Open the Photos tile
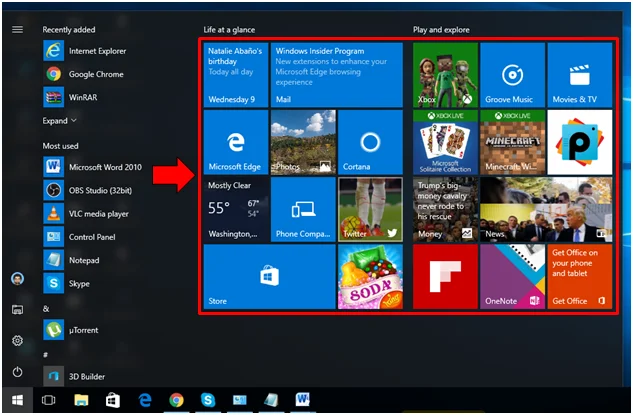 tap(303, 142)
